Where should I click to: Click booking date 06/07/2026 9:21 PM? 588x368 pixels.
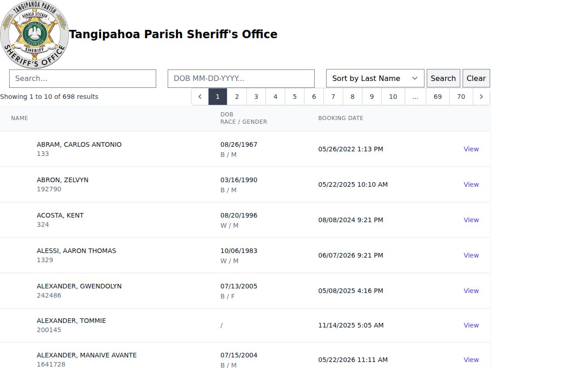click(351, 255)
